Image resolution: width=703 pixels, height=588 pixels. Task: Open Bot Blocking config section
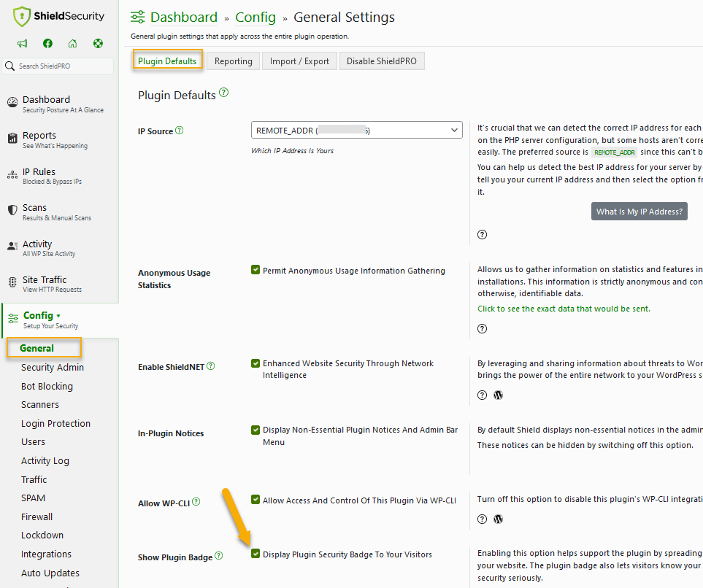point(47,387)
